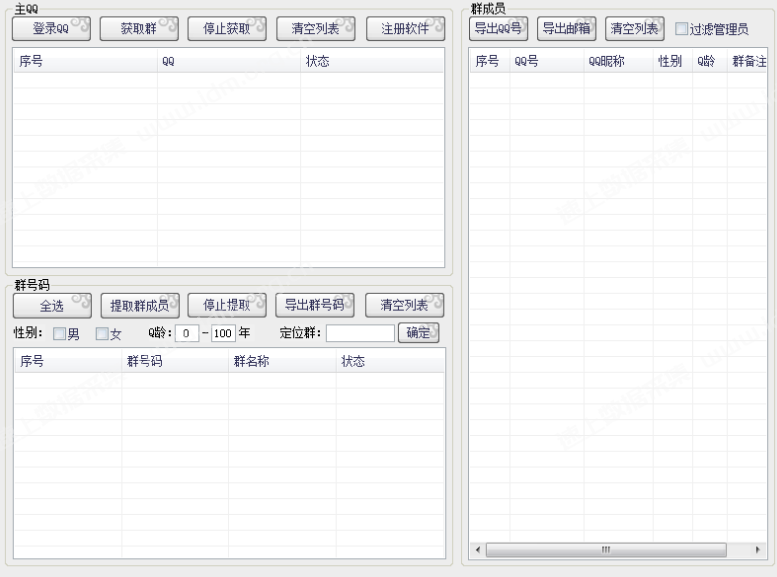Sort main QQ list by 序号 column
Screen dimensions: 777x577
[85, 61]
